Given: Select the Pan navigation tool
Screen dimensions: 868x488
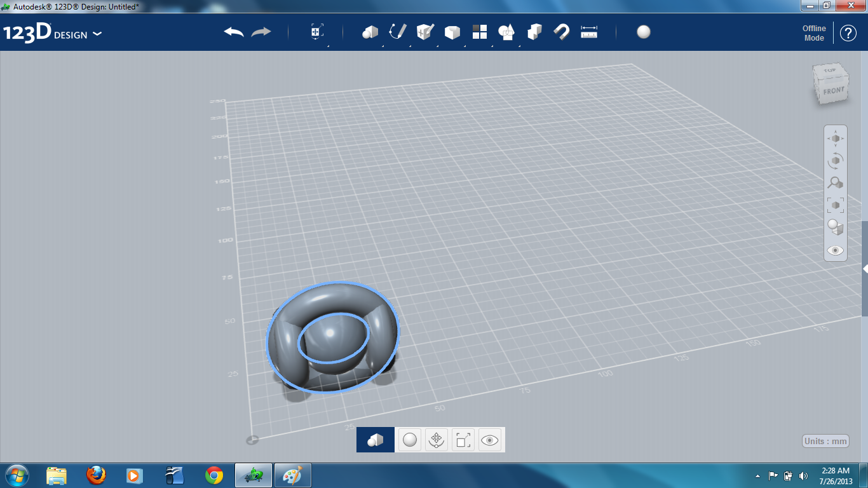Looking at the screenshot, I should pos(836,139).
